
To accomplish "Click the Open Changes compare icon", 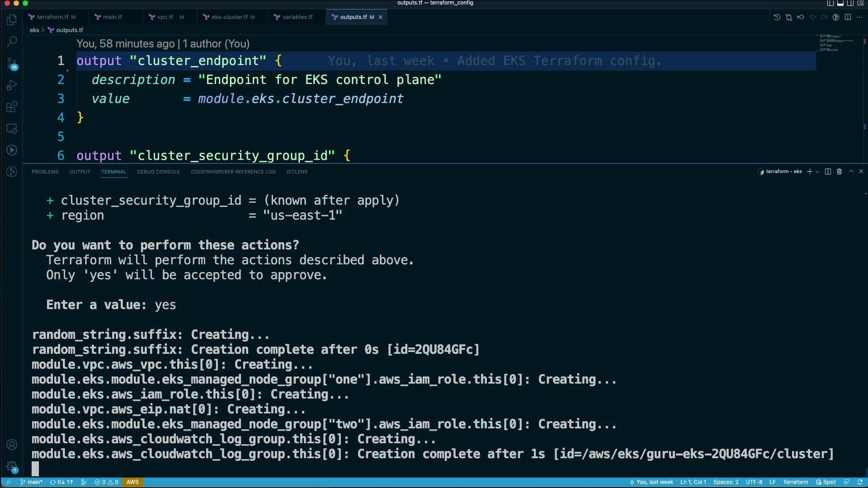I will coord(789,17).
